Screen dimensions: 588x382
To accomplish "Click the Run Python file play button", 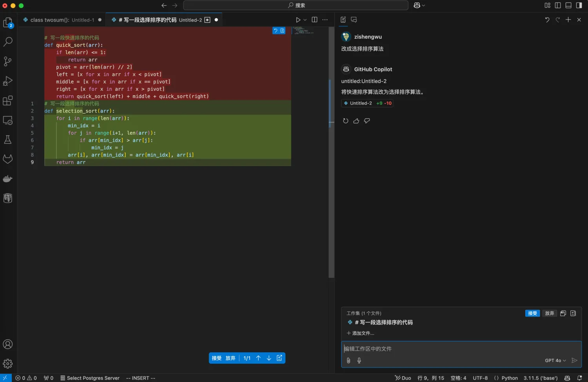I will (298, 20).
